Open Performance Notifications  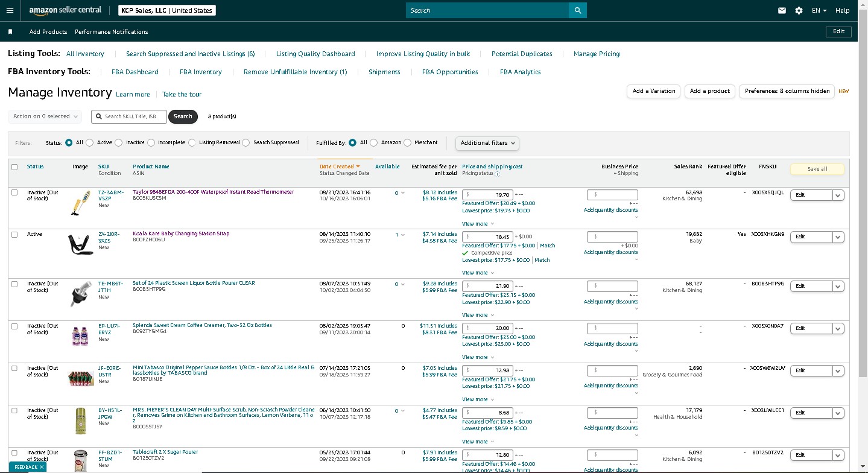click(112, 31)
